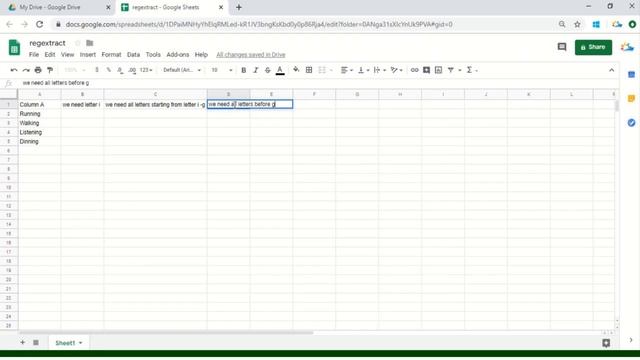
Task: Open the Insert menu
Action: pyautogui.click(x=87, y=55)
